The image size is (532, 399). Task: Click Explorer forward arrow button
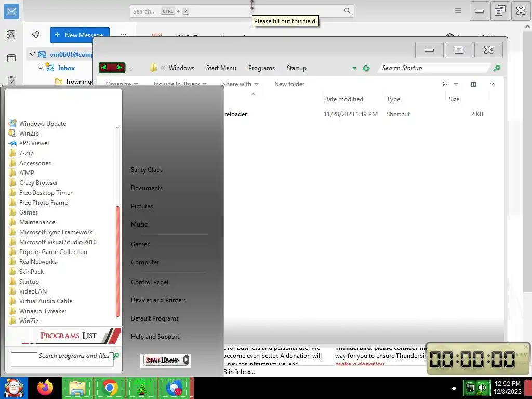click(119, 68)
